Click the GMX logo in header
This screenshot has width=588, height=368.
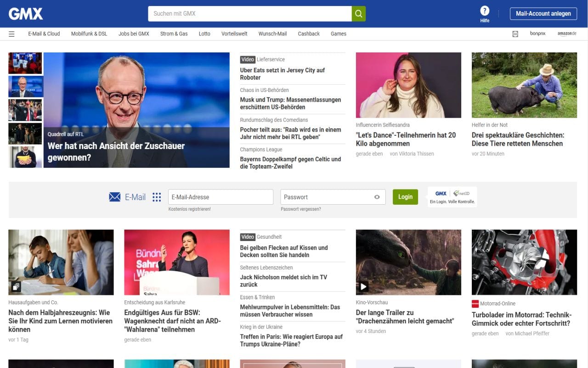tap(26, 14)
